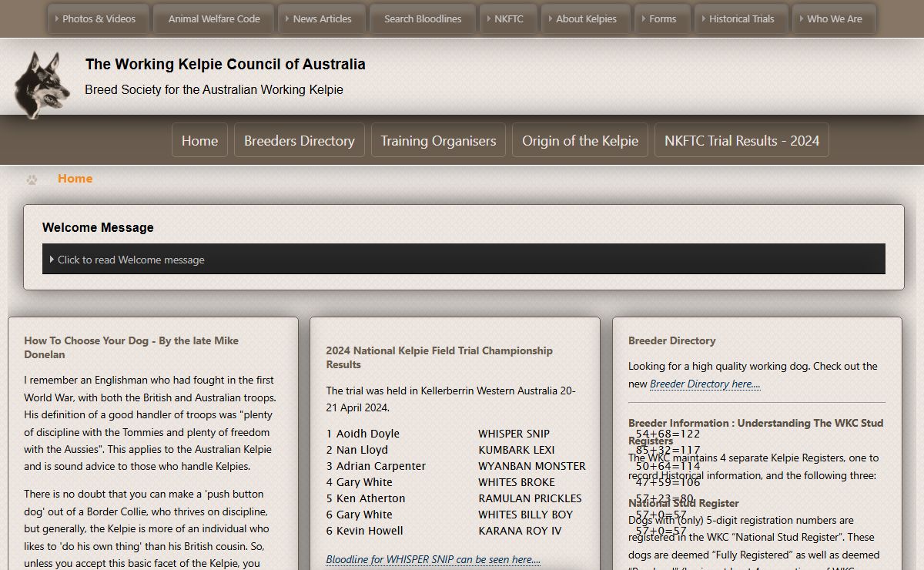Click The Working Kelpie Council of Australia title

(x=226, y=65)
